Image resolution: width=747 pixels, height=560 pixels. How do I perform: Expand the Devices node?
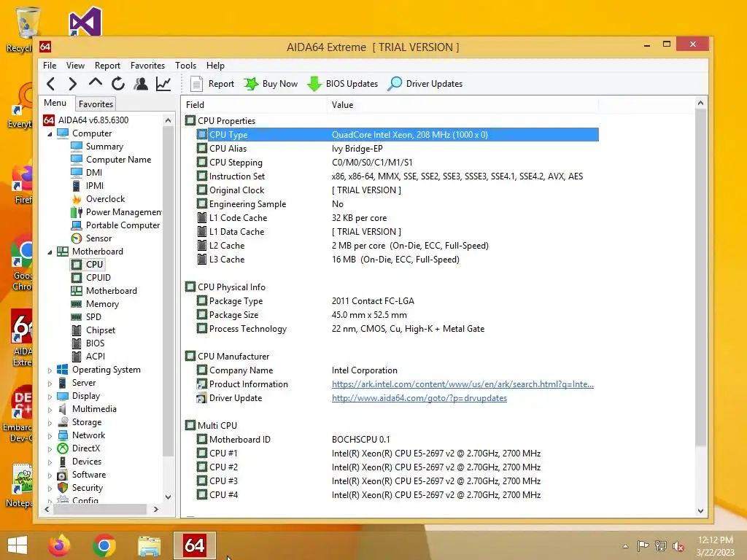[50, 462]
